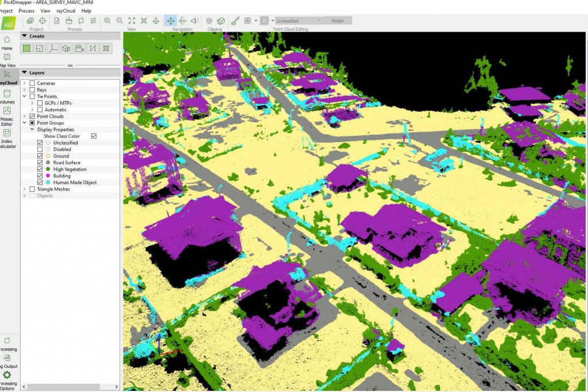Open the Volumes view in sidebar
The image size is (588, 392).
(x=7, y=95)
